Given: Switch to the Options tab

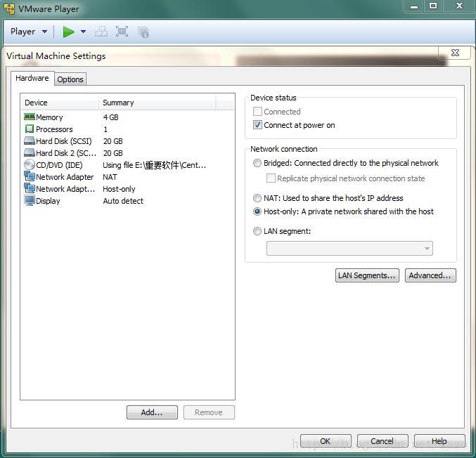Looking at the screenshot, I should pyautogui.click(x=70, y=79).
